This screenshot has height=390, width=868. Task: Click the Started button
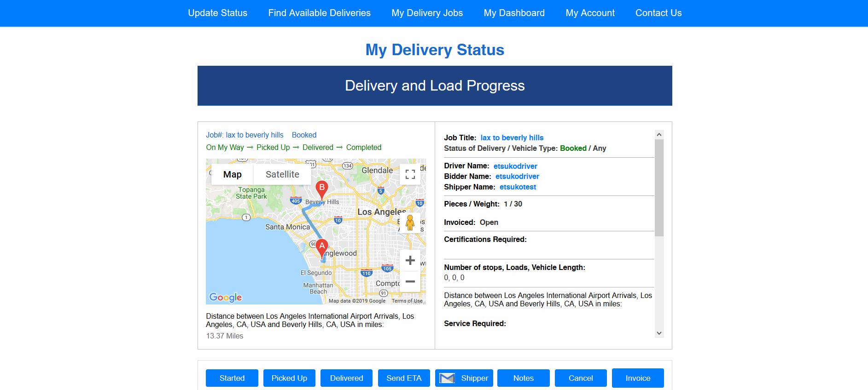[x=232, y=378]
